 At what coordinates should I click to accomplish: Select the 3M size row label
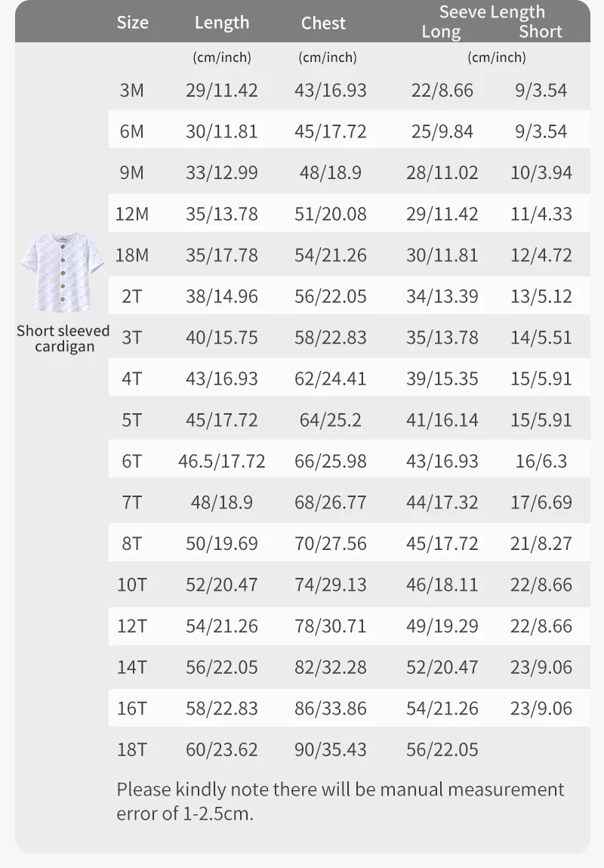[x=131, y=90]
